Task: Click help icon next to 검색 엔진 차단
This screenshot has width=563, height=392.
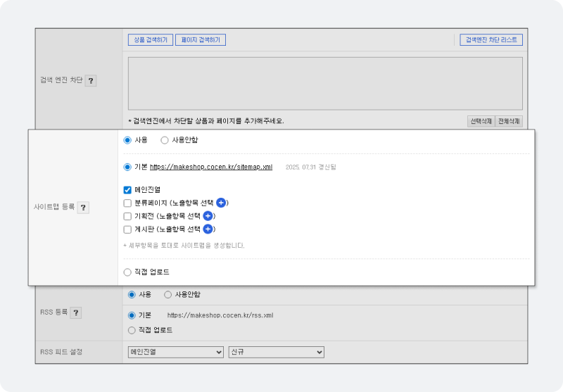Action: coord(91,81)
